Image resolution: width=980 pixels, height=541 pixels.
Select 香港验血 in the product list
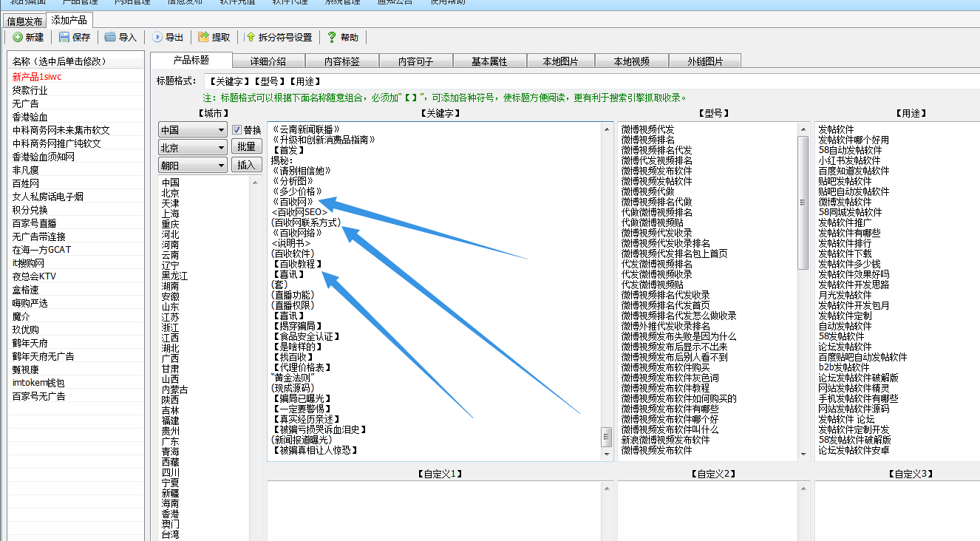pos(30,117)
